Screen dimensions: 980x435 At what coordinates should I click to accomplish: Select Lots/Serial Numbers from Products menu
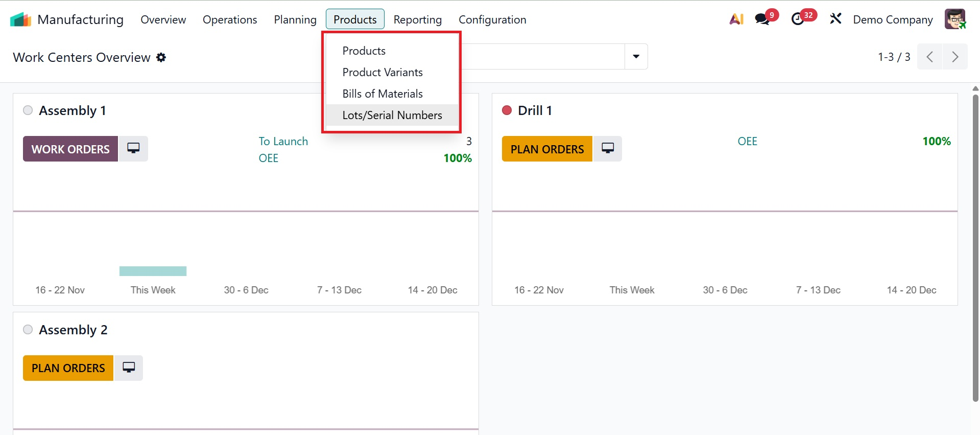392,116
